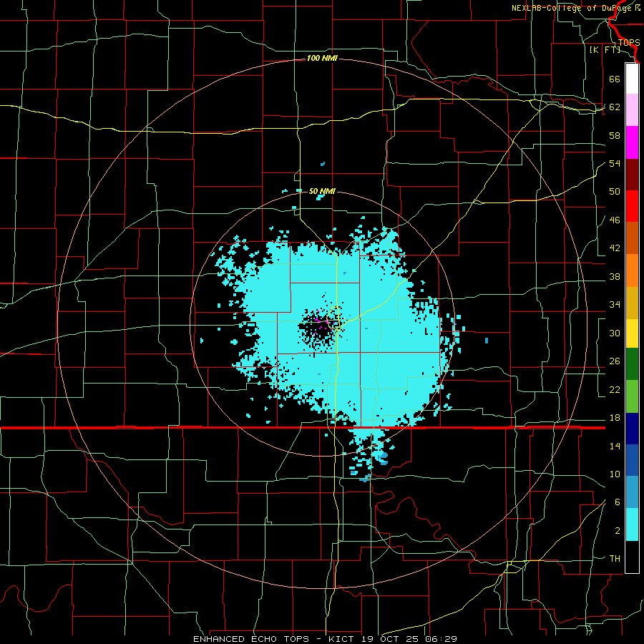Viewport: 644px width, 644px height.
Task: Select the light green legend band
Action: click(x=632, y=396)
